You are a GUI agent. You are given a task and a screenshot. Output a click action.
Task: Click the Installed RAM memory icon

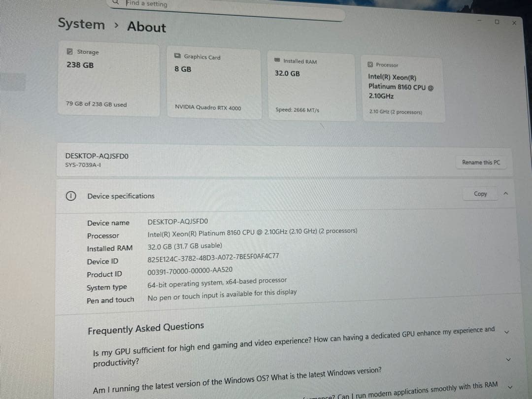277,61
